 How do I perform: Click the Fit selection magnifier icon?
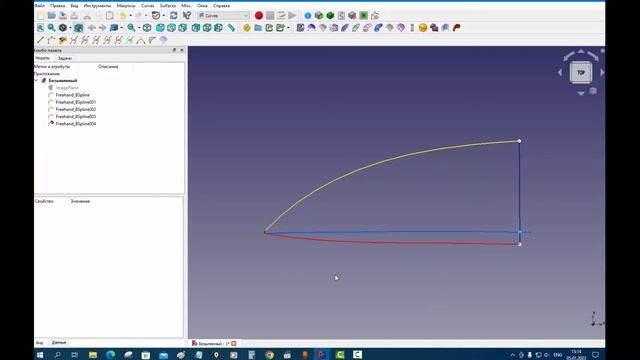click(x=51, y=28)
